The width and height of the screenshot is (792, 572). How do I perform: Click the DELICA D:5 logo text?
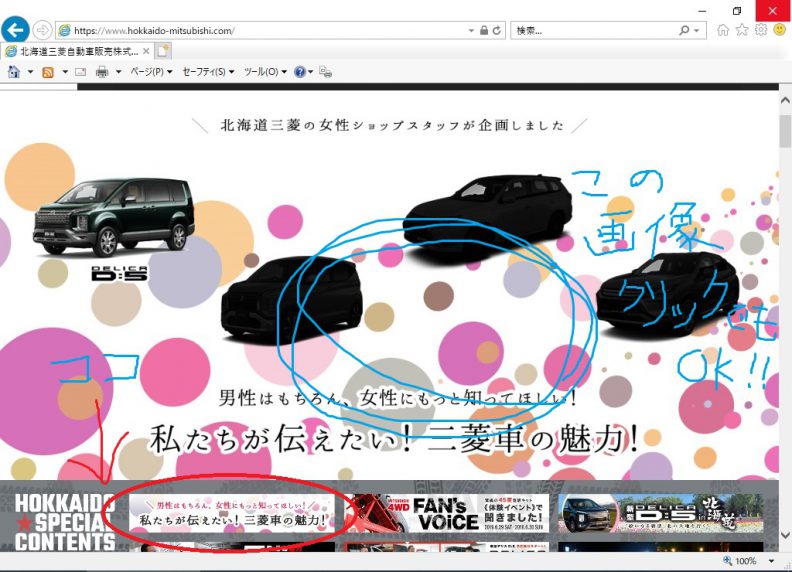tap(120, 273)
